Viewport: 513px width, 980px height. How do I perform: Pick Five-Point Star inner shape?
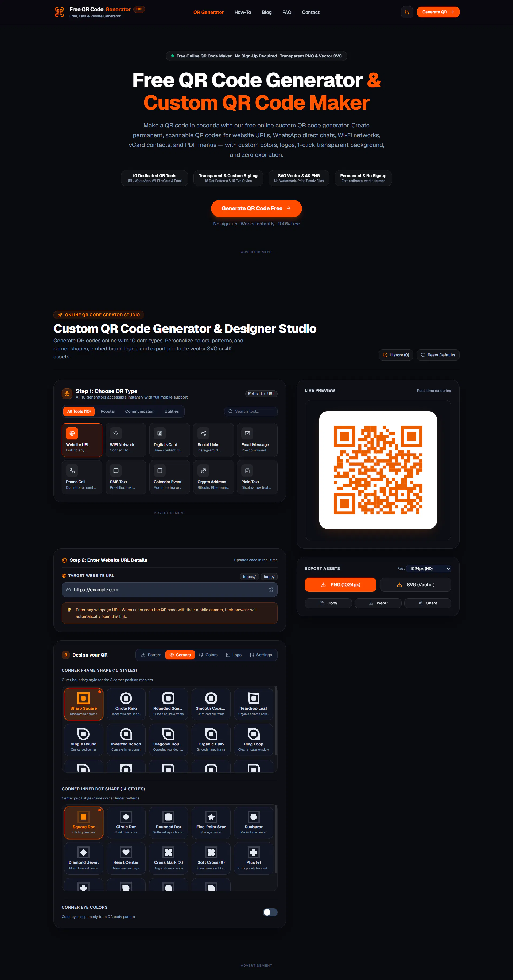click(211, 822)
